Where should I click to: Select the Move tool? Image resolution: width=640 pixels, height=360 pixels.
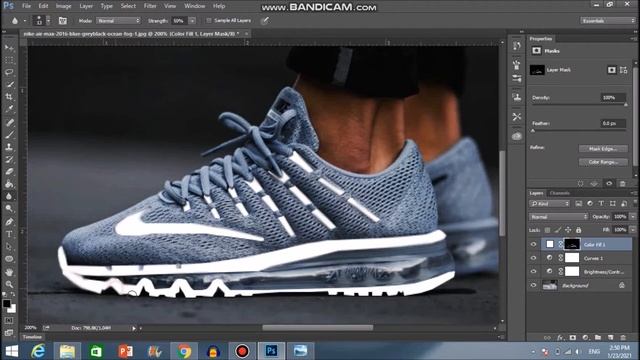point(9,48)
